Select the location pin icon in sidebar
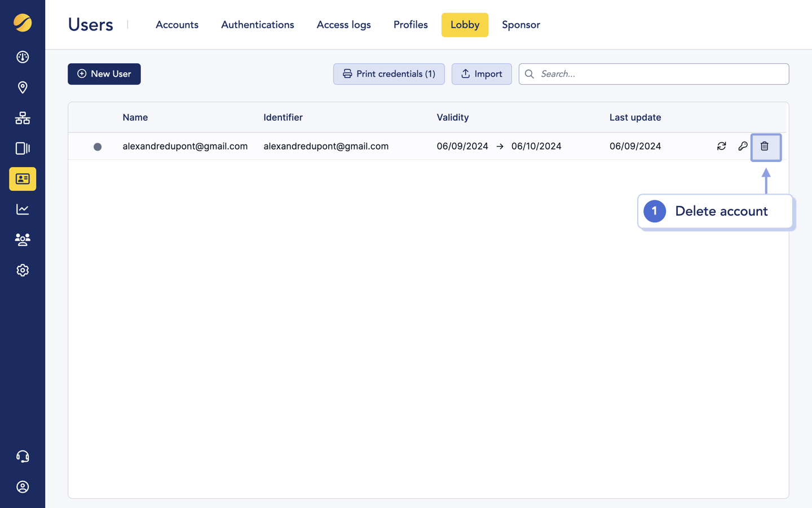Viewport: 812px width, 508px height. (x=23, y=87)
